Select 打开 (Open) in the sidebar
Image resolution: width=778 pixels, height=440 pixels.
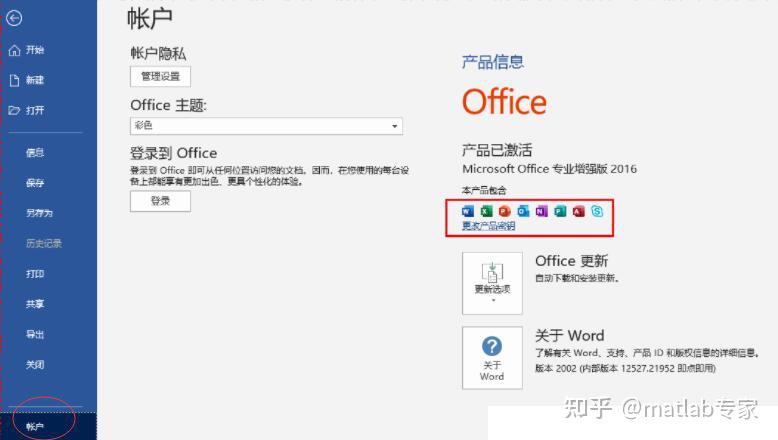pos(35,110)
